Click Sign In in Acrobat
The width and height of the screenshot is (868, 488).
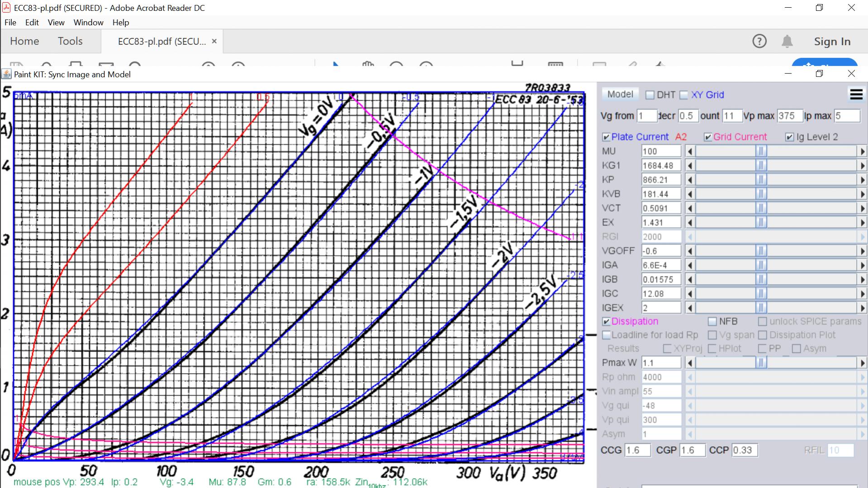coord(832,42)
